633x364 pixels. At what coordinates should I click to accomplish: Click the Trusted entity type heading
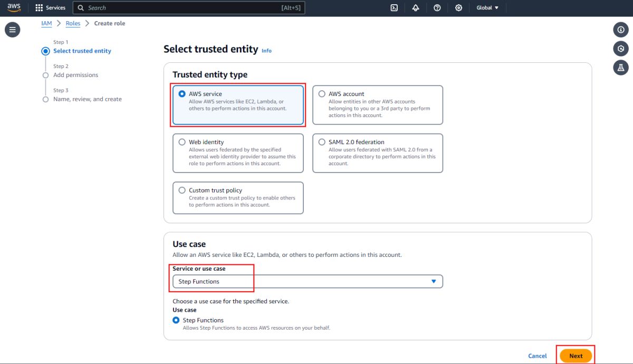pos(210,74)
